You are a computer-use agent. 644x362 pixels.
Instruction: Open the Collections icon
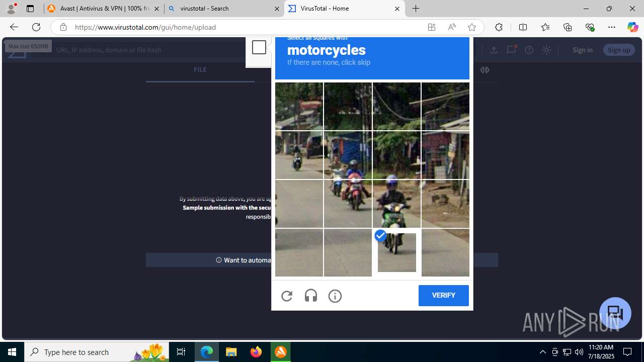tap(568, 27)
